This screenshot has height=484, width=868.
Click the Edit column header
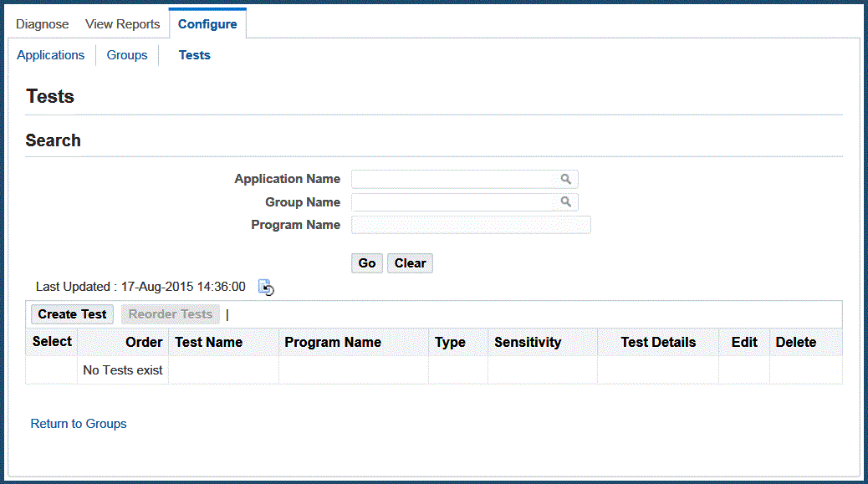744,343
